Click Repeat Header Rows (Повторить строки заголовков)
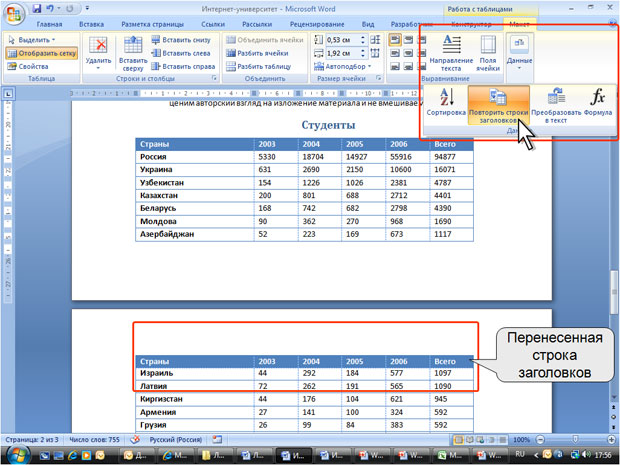620x465 pixels. pos(499,105)
